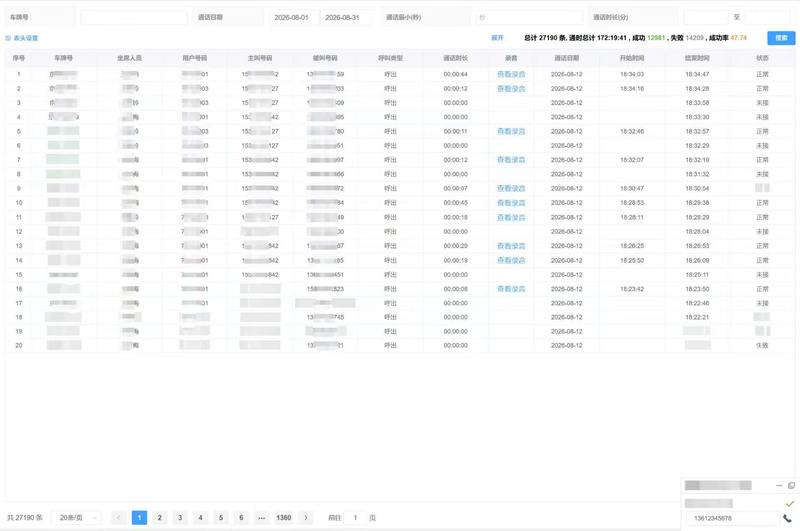Viewport: 800px width, 531px height.
Task: Click the 主叫号码 column header
Action: 260,58
